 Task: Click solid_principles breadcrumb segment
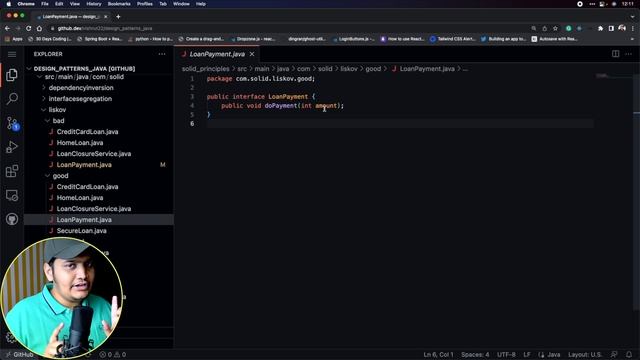coord(206,69)
